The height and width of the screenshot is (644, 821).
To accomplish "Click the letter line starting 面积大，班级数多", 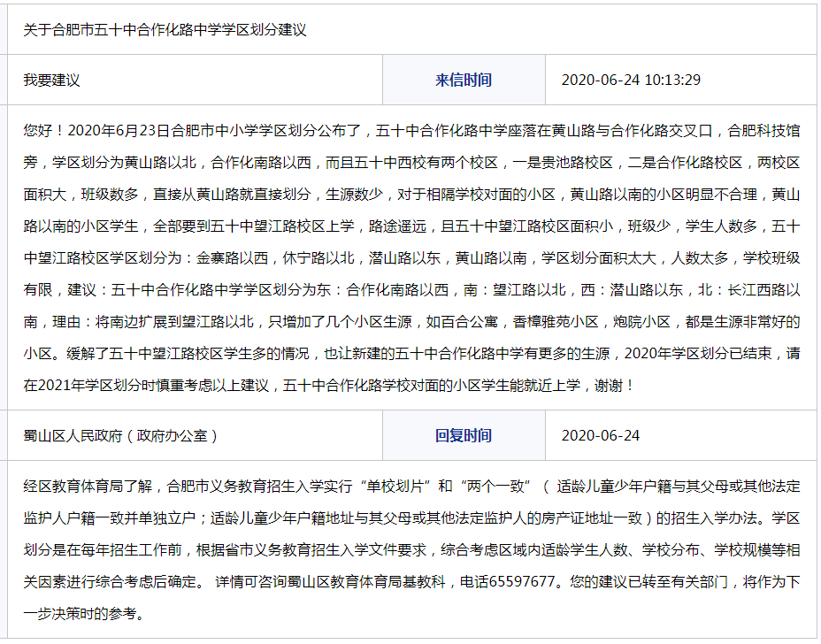I will pyautogui.click(x=411, y=195).
